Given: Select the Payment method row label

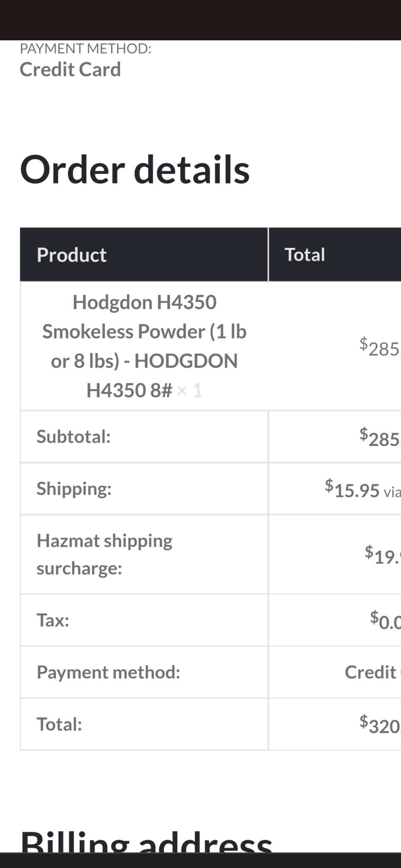Looking at the screenshot, I should 109,672.
